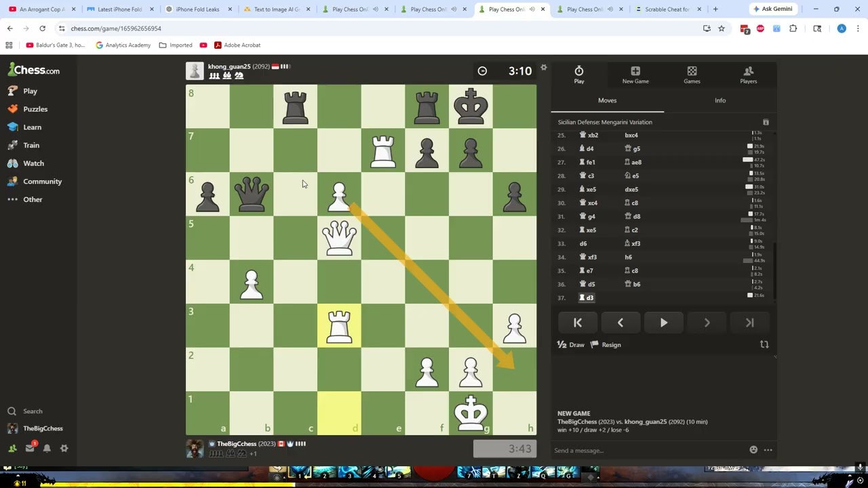Open the opening book icon beside Sicilian Defense

(x=766, y=122)
